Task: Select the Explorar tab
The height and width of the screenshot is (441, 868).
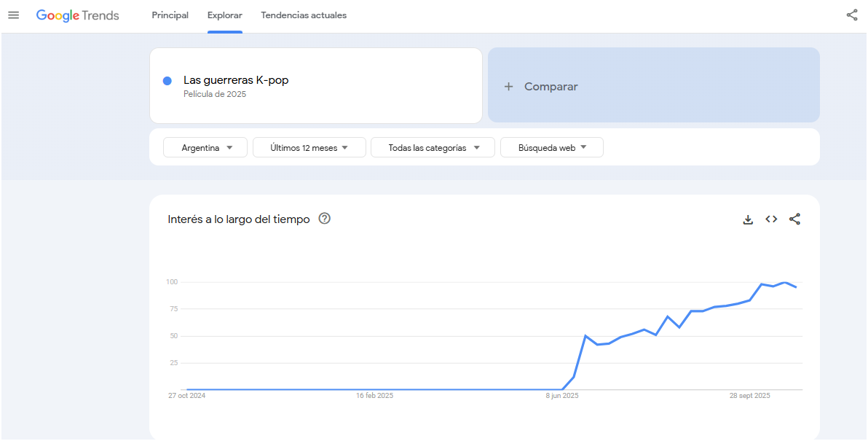Action: tap(224, 15)
